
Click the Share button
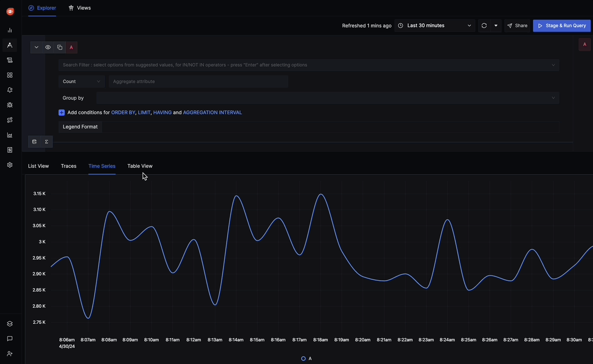[517, 26]
